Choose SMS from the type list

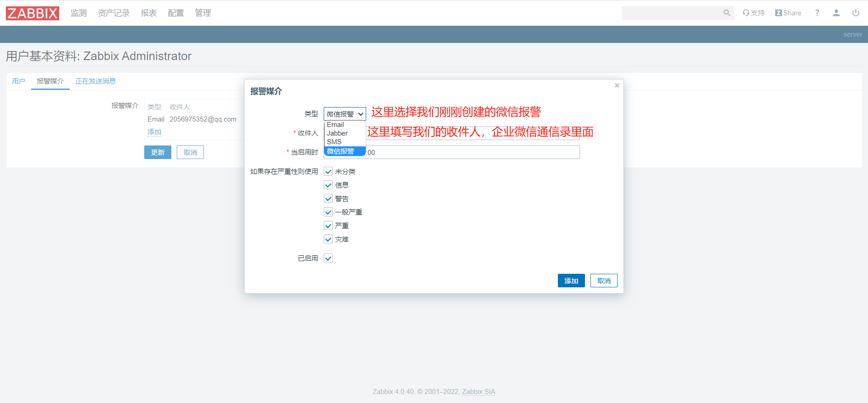344,142
